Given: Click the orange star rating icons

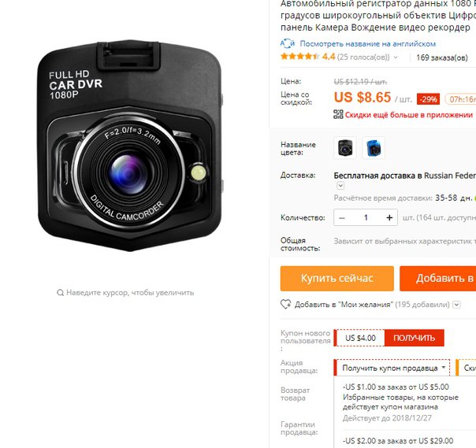Looking at the screenshot, I should [300, 57].
